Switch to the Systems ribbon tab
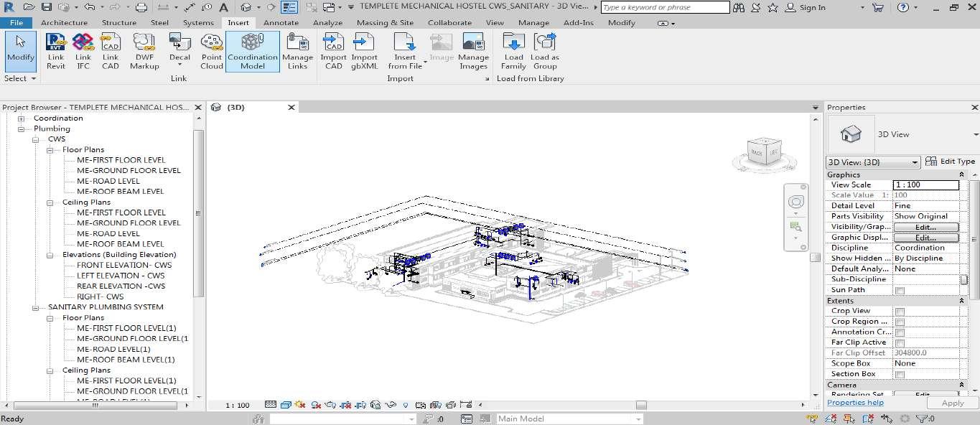This screenshot has width=980, height=425. tap(198, 22)
